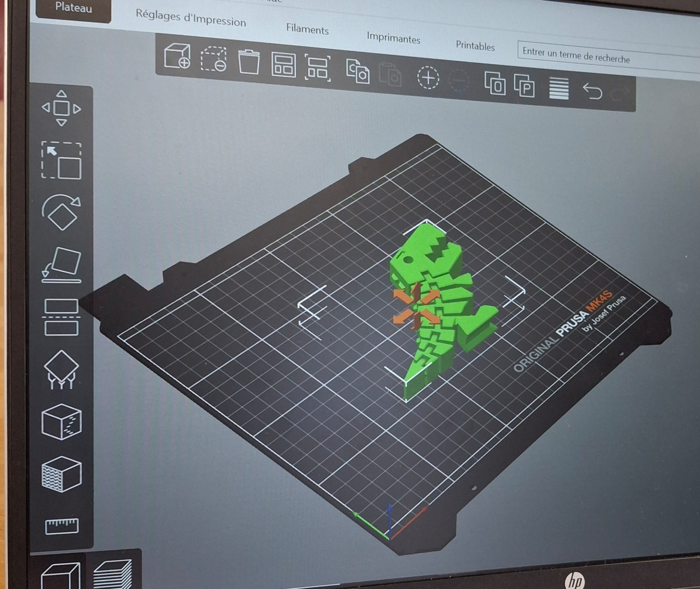This screenshot has width=700, height=589.
Task: Click the Arrange objects icon
Action: tap(284, 65)
